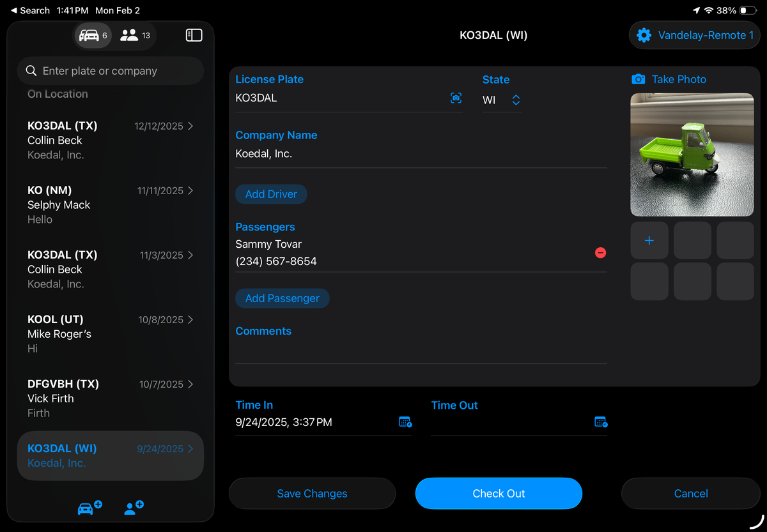
Task: Expand chevron next to 12/12/2025
Action: coord(190,126)
